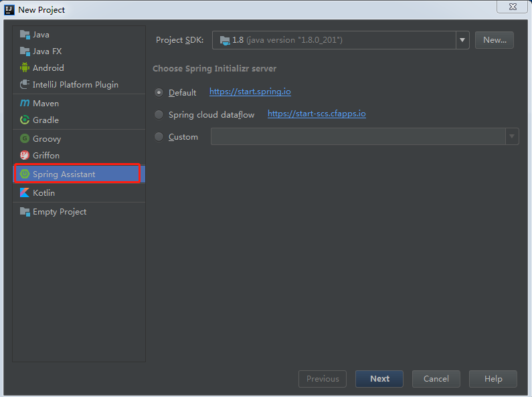Pick Android project type label
532x397 pixels.
tap(48, 68)
